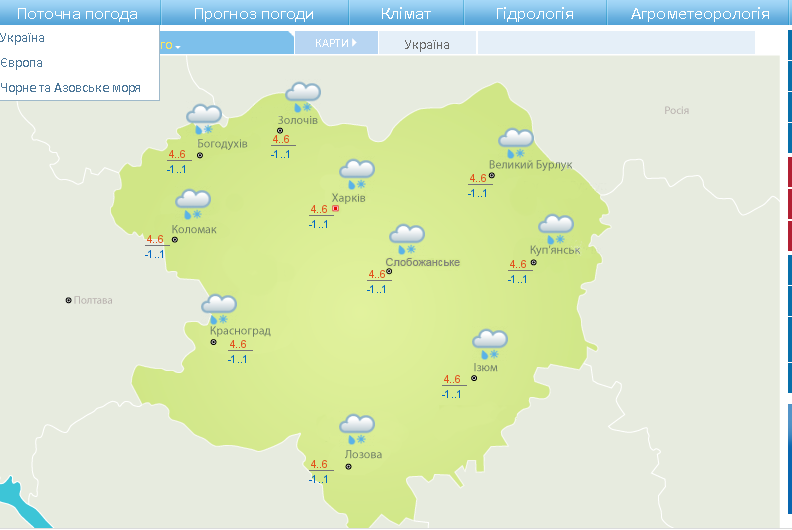Click the Коломак city label
Image resolution: width=792 pixels, height=530 pixels.
(194, 229)
